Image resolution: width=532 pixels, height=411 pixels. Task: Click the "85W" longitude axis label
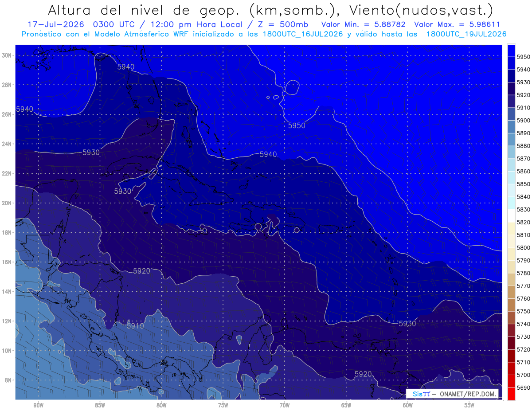pos(100,405)
